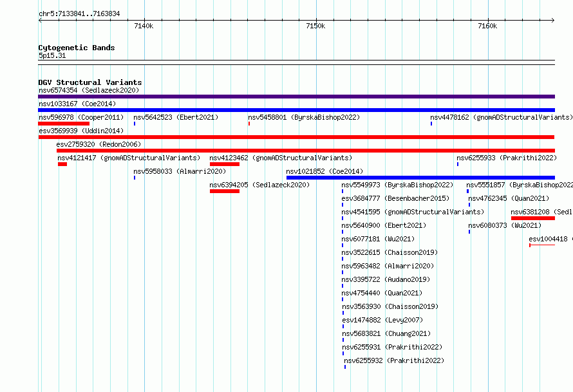573x392 pixels.
Task: Click the Cytogenetic Bands track title
Action: point(77,48)
